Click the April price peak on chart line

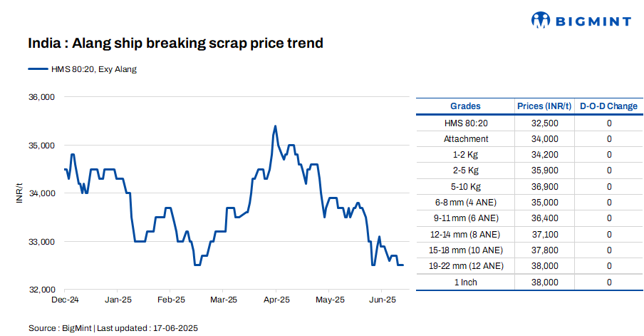click(x=275, y=126)
